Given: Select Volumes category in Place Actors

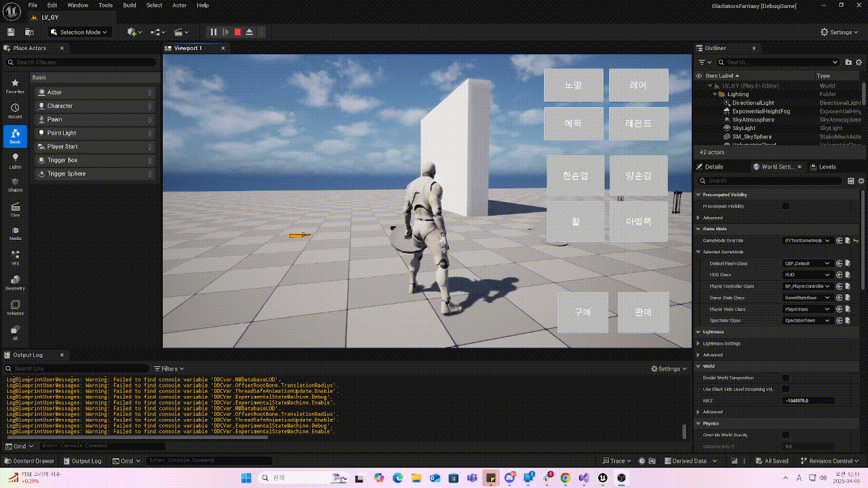Looking at the screenshot, I should point(15,308).
